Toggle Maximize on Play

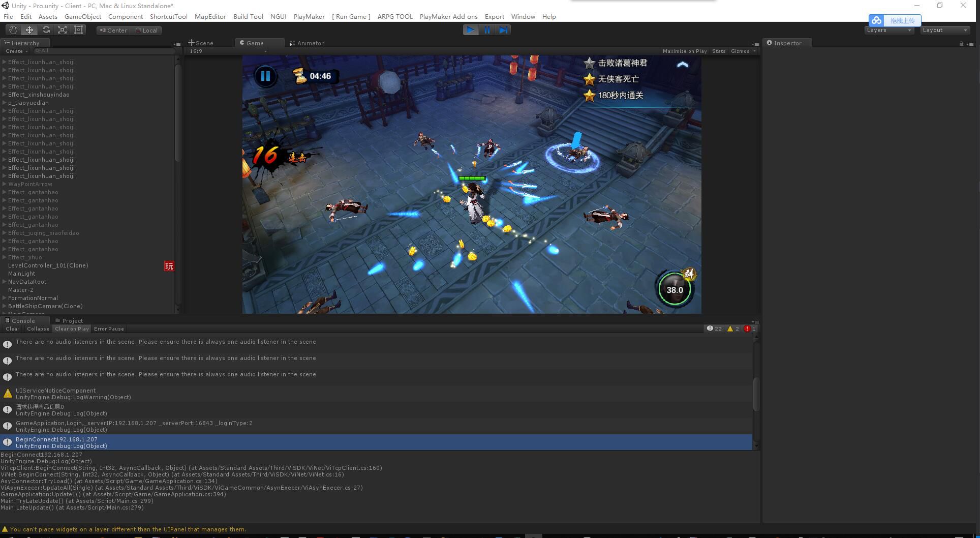pyautogui.click(x=685, y=51)
